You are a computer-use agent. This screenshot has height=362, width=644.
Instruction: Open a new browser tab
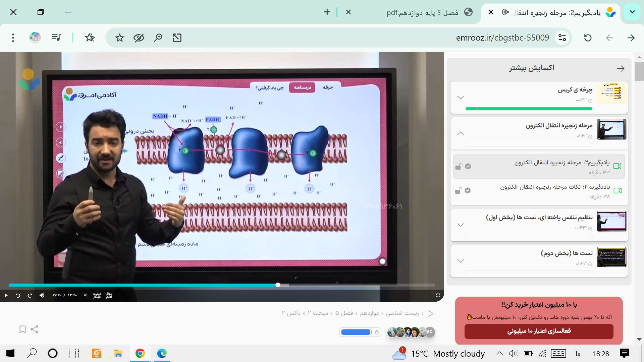[327, 12]
